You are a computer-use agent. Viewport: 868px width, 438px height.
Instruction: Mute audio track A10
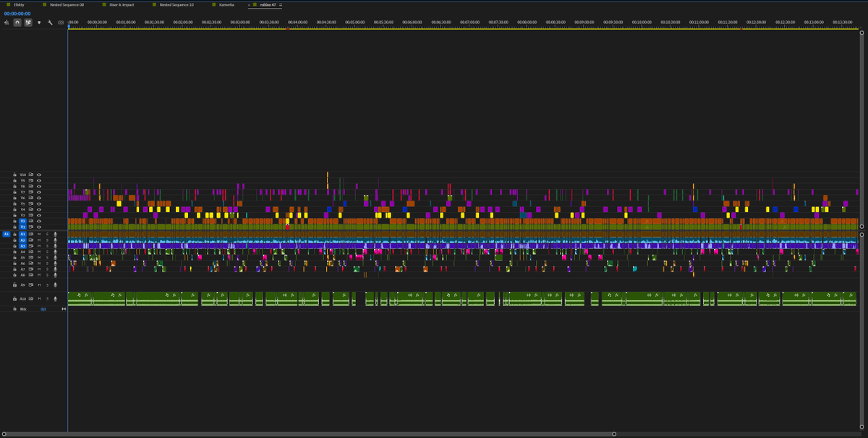pyautogui.click(x=39, y=298)
